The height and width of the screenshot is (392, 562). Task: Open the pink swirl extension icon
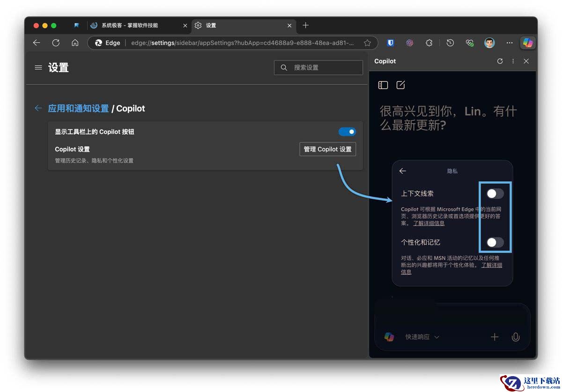pyautogui.click(x=410, y=43)
